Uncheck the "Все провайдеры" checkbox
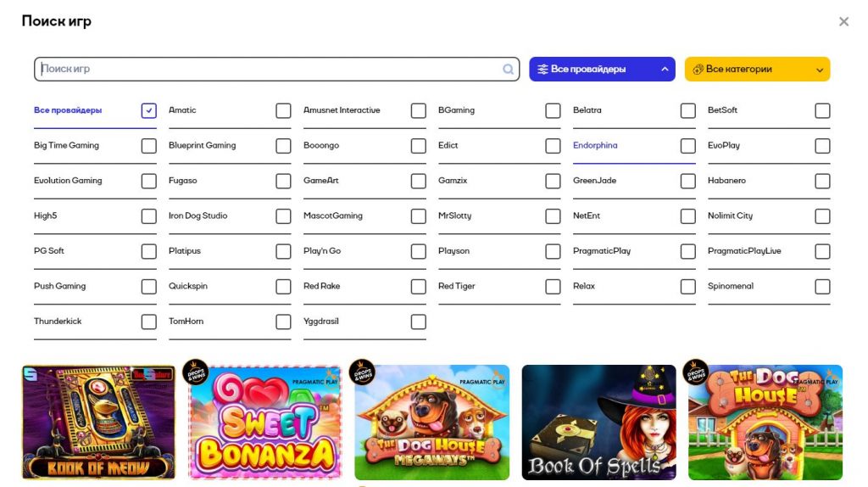Screen dimensions: 868x487 (x=149, y=110)
